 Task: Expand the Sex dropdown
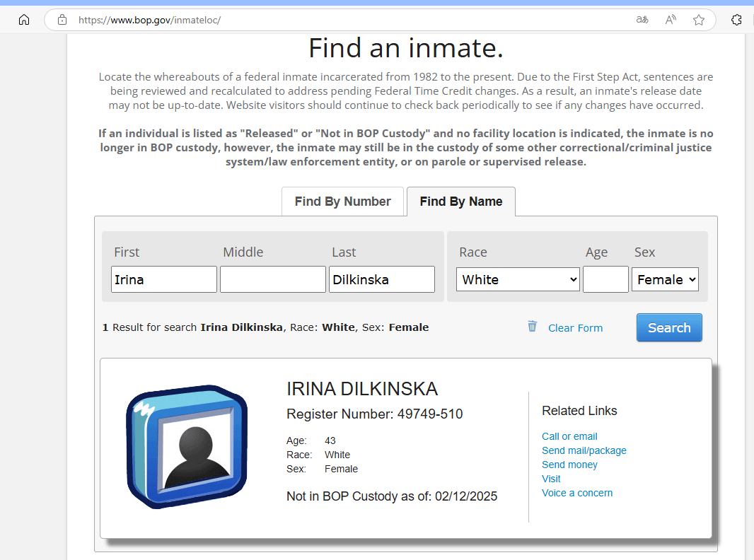point(665,279)
